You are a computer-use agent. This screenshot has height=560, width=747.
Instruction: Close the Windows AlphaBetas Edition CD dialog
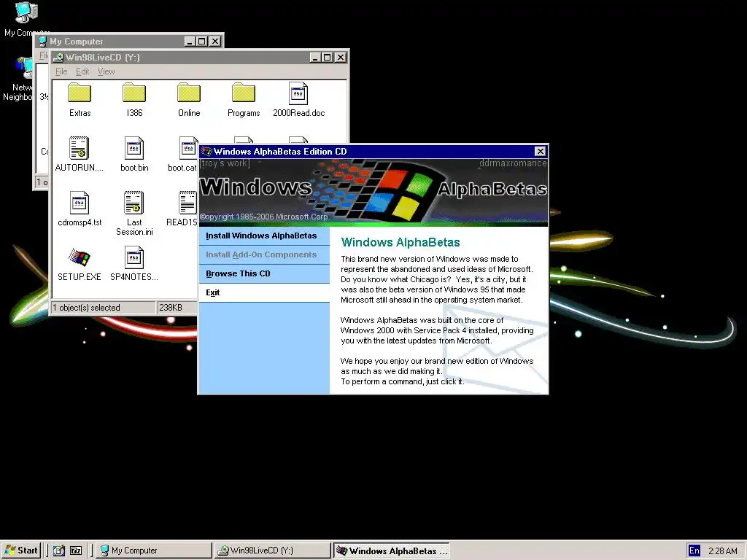tap(540, 152)
